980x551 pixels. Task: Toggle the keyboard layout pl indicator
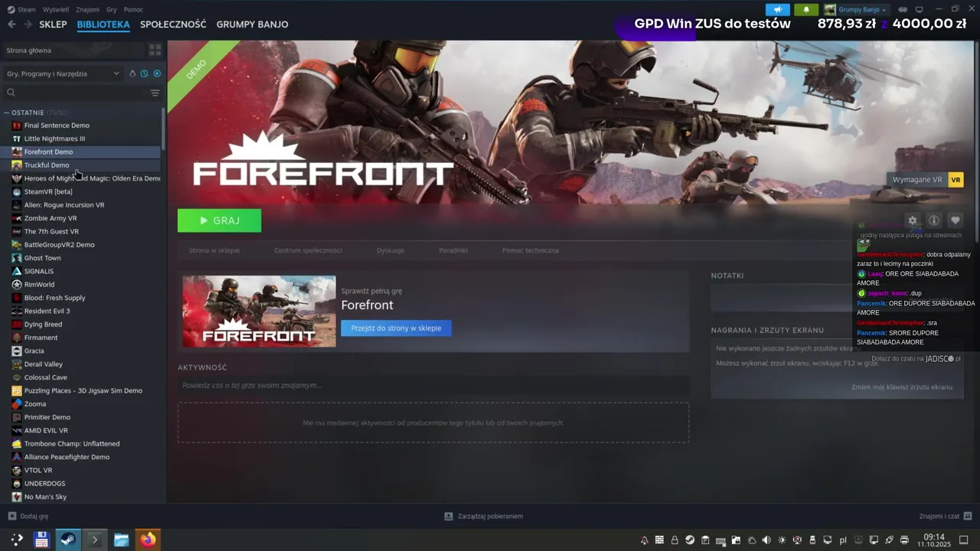click(843, 540)
